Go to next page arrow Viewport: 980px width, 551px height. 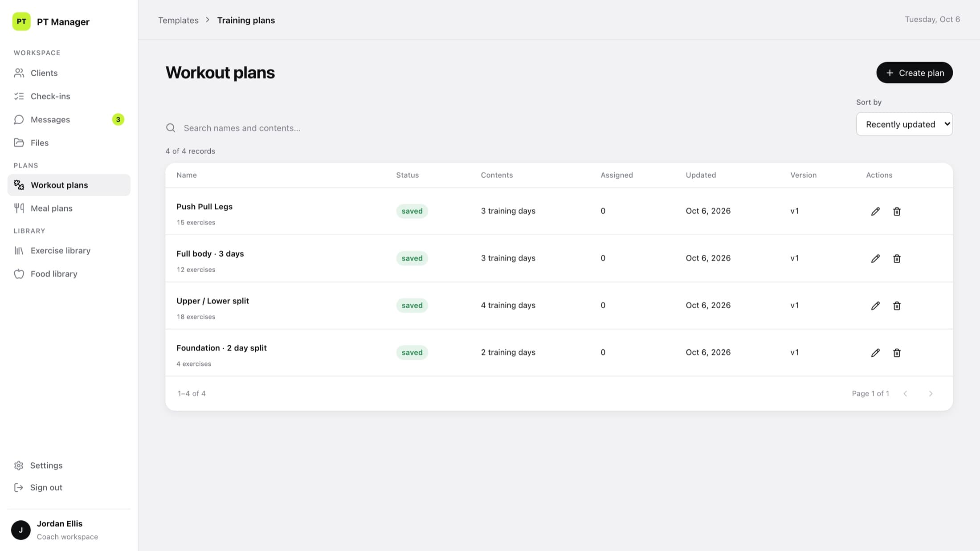(x=931, y=393)
